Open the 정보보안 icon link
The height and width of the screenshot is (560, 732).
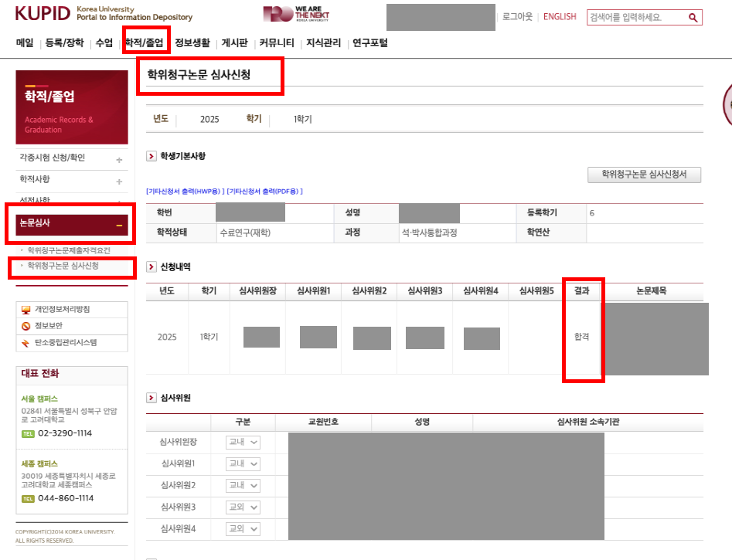click(26, 326)
